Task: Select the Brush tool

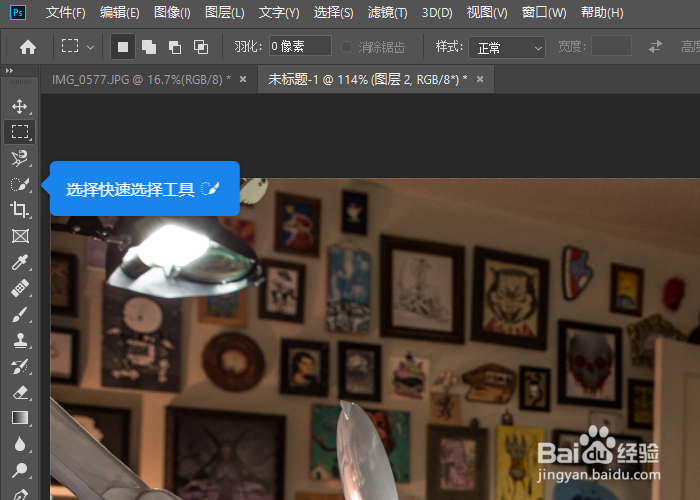Action: pyautogui.click(x=20, y=314)
